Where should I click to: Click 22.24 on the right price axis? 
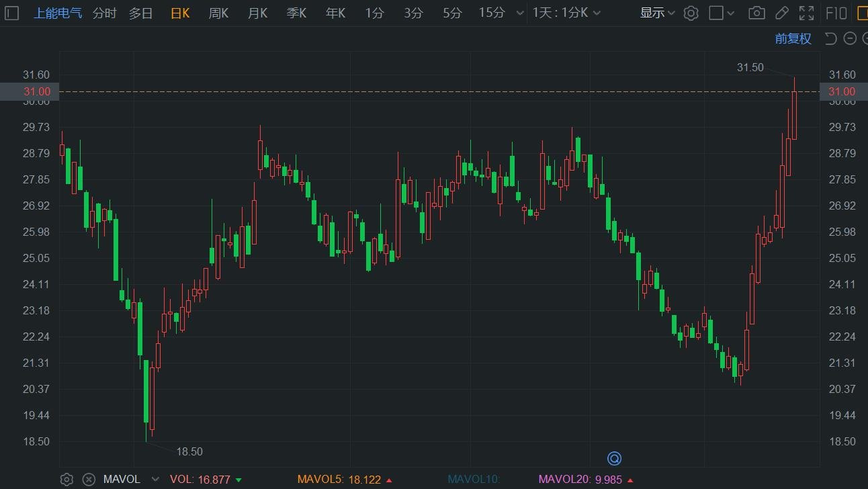[842, 337]
